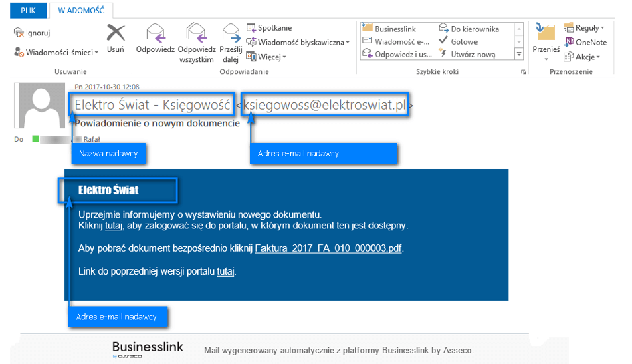The width and height of the screenshot is (632, 364).
Task: Reply with a Spotkanie meeting
Action: tap(269, 28)
